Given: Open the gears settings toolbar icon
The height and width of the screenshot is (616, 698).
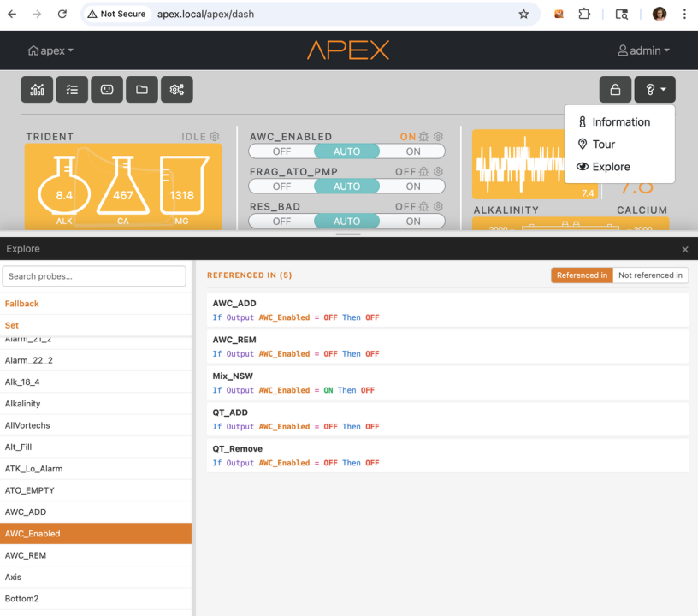Looking at the screenshot, I should 176,90.
